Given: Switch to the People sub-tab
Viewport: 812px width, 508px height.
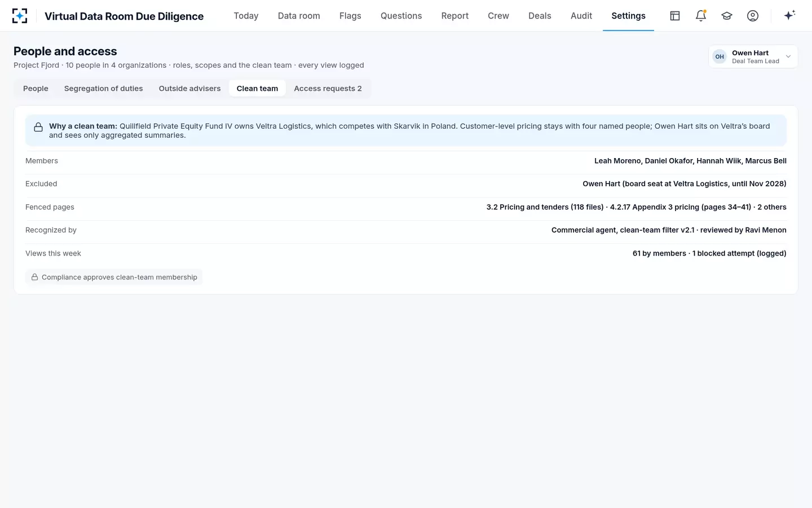Looking at the screenshot, I should (36, 89).
